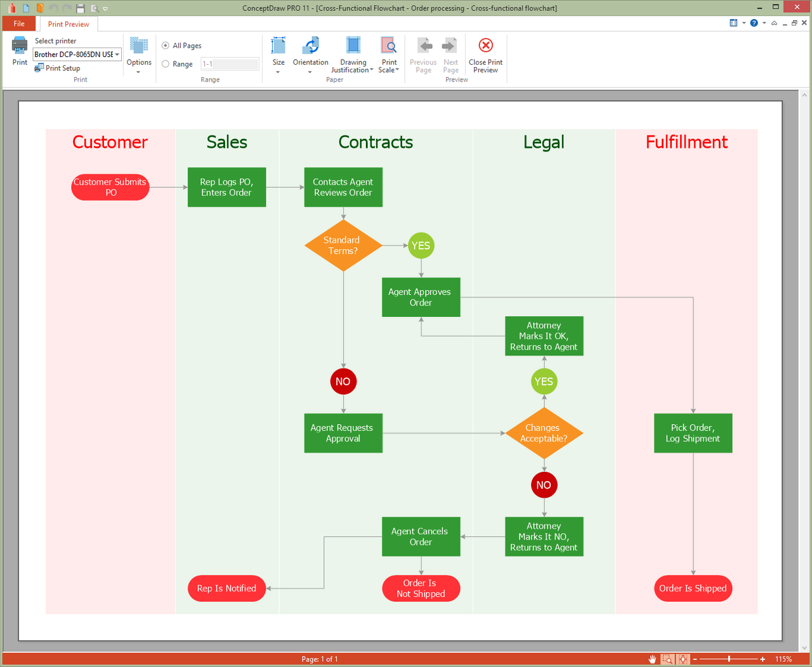This screenshot has width=812, height=667.
Task: Click the Pick Order, Log Shipment box
Action: point(693,433)
